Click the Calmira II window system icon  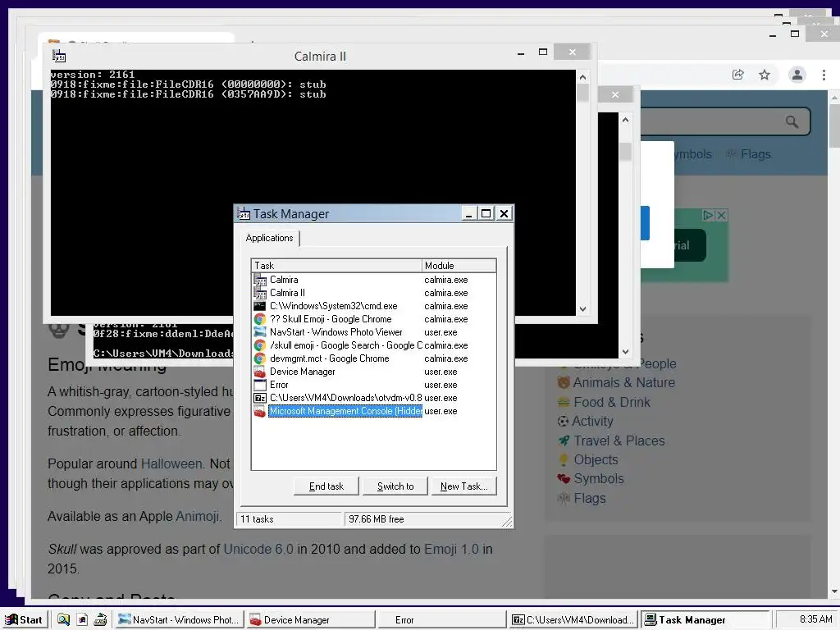pos(59,56)
